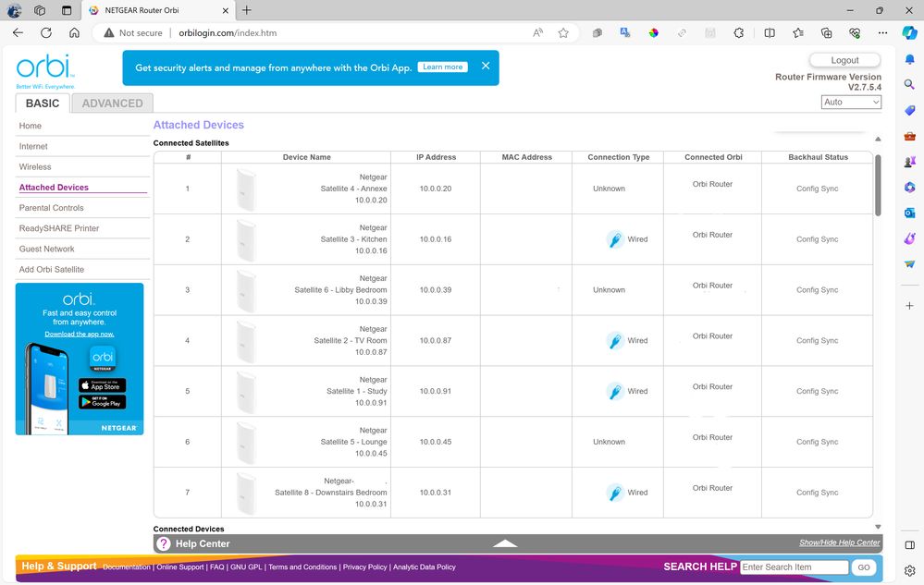The height and width of the screenshot is (585, 924).
Task: Click the Google Play badge in Orbi ad
Action: 102,402
